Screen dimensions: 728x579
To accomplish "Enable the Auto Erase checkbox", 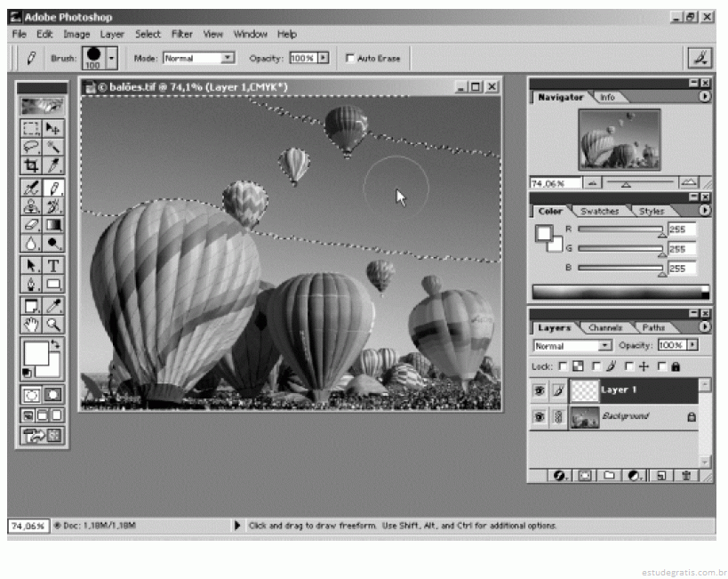I will [x=350, y=58].
